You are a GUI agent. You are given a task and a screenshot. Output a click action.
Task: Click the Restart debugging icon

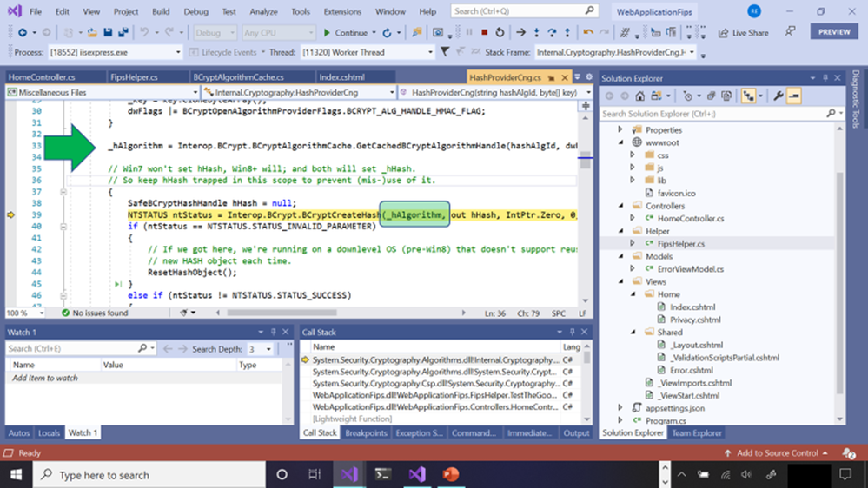[x=500, y=33]
